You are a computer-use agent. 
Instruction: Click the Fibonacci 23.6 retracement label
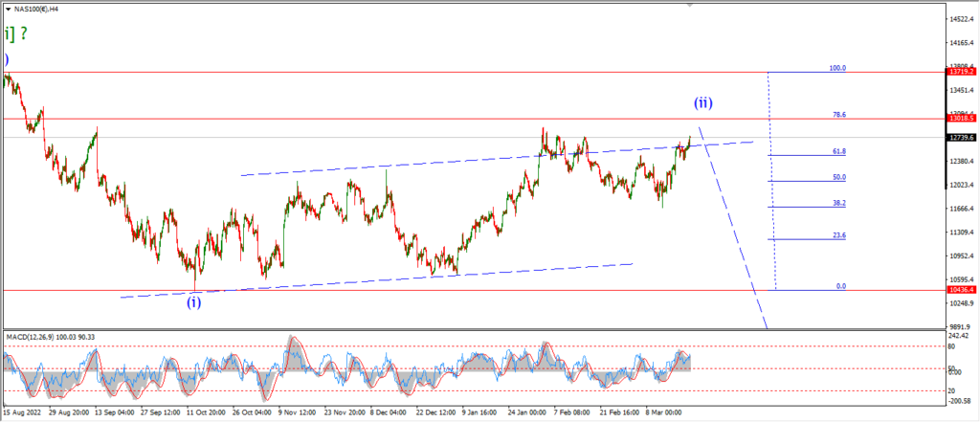pyautogui.click(x=839, y=235)
